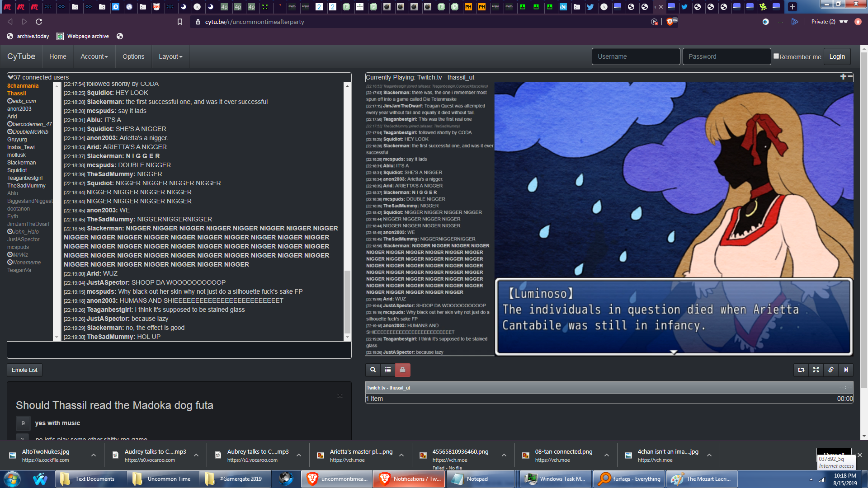The height and width of the screenshot is (488, 868).
Task: Go forward in browser
Action: click(x=24, y=22)
